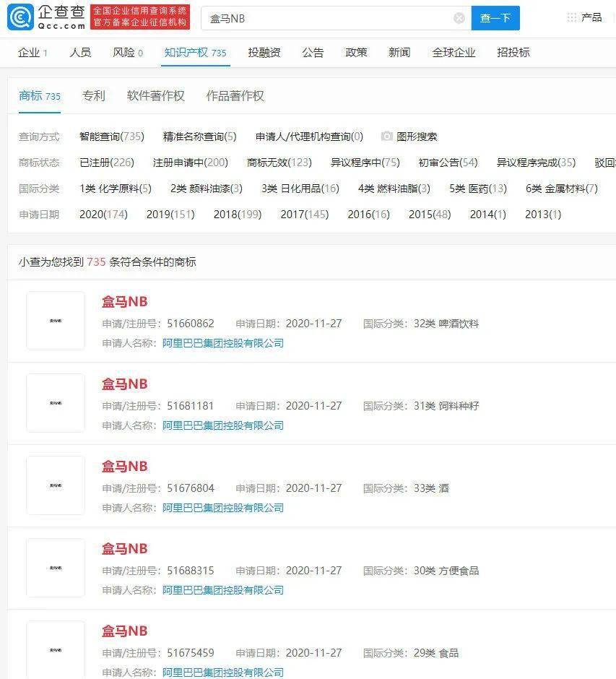Filter by 5类 医药(13)
This screenshot has width=616, height=679.
(478, 189)
